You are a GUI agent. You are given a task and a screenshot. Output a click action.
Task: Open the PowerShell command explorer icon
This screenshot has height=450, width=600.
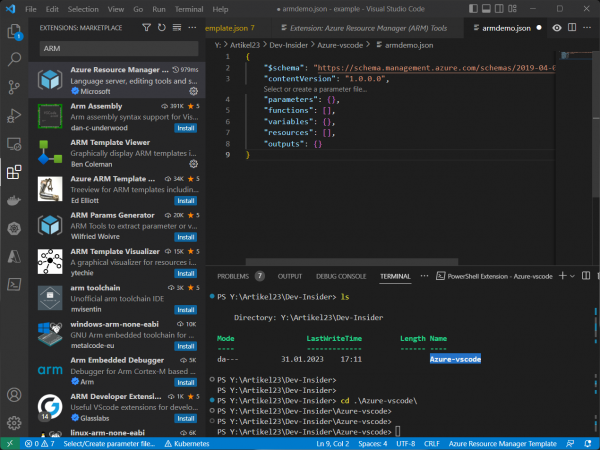(x=14, y=285)
